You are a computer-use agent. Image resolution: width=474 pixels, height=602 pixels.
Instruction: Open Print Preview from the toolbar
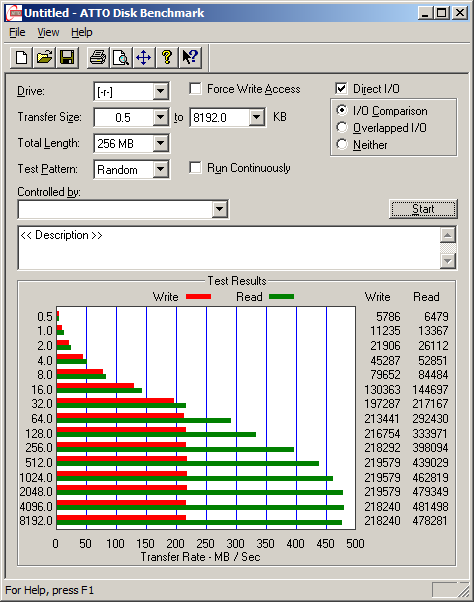point(121,58)
